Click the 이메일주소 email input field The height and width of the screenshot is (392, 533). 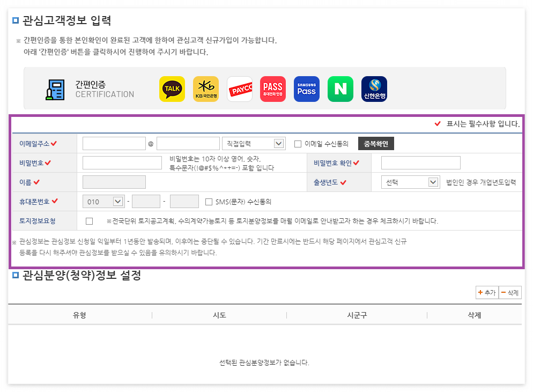pos(113,143)
